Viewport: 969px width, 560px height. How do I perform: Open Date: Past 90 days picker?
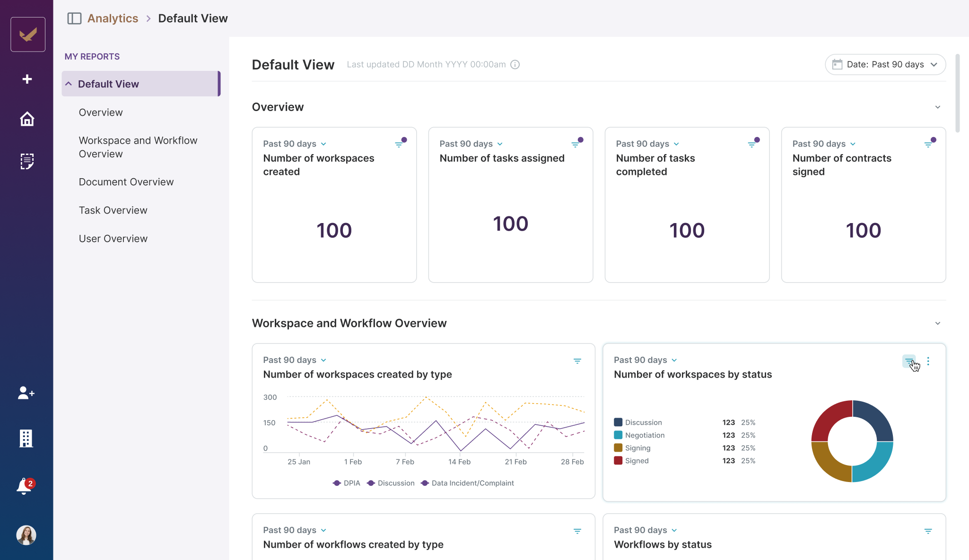tap(884, 64)
